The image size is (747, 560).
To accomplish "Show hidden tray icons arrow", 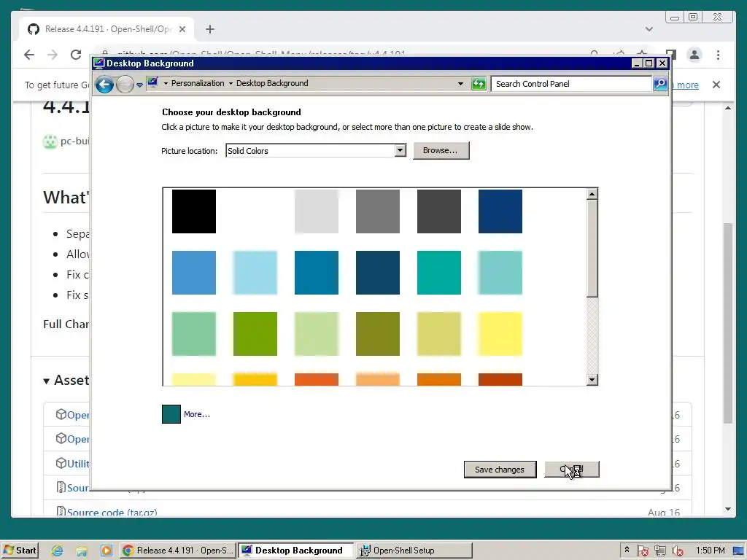I will [627, 550].
